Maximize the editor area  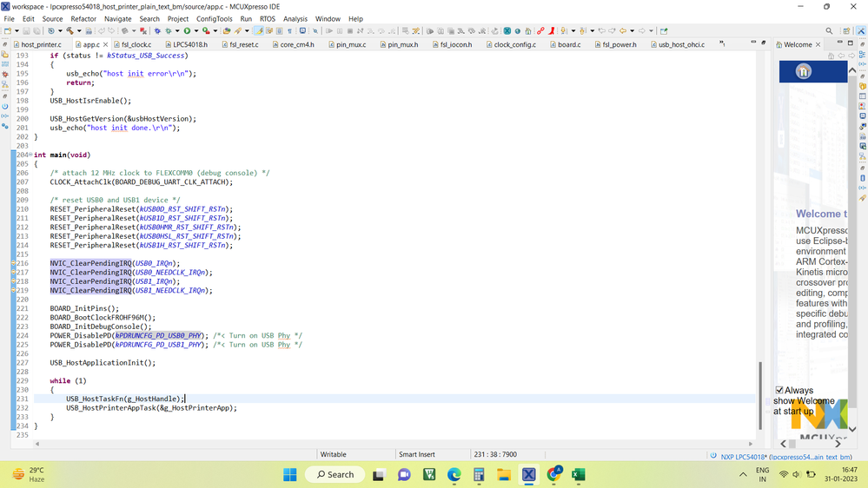pyautogui.click(x=764, y=43)
